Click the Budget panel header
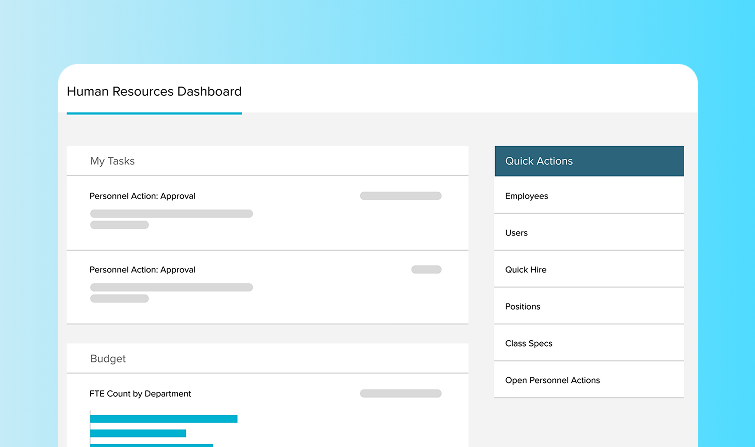Viewport: 755px width, 447px height. [x=267, y=358]
